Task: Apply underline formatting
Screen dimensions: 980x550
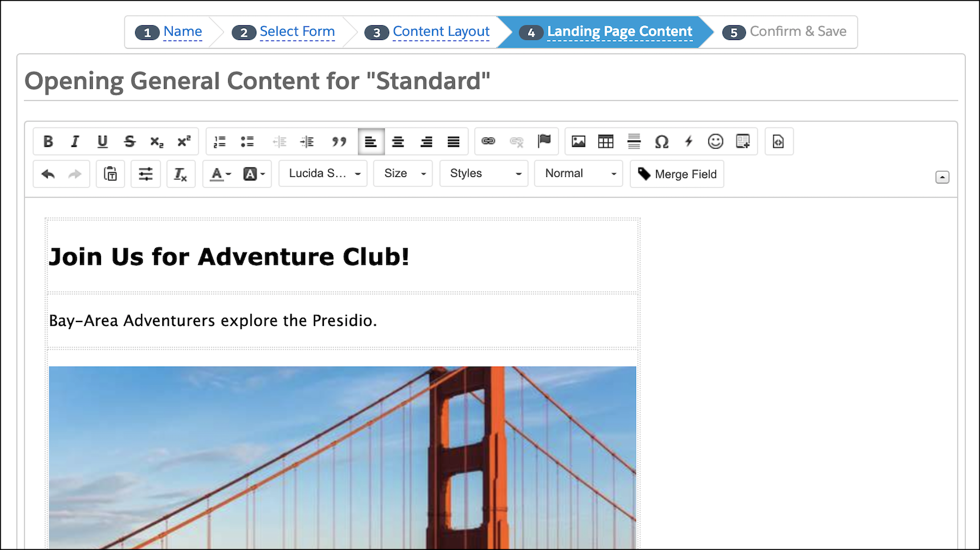Action: pos(102,142)
